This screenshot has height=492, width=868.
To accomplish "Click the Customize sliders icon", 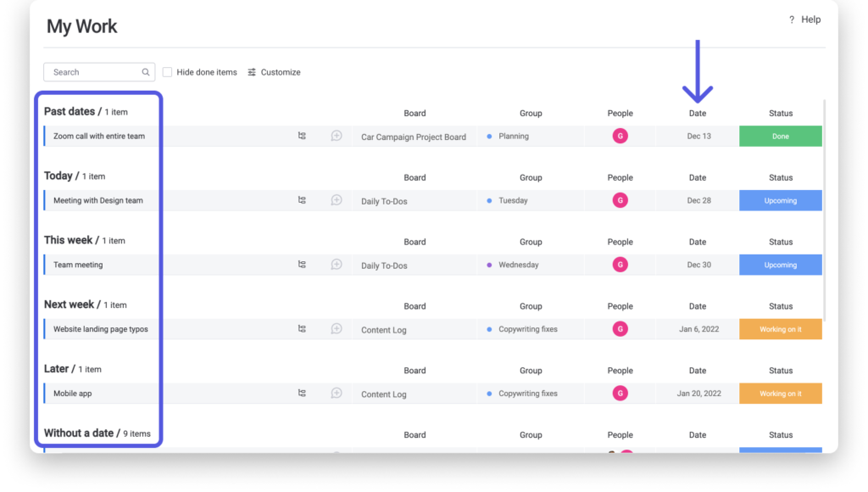I will coord(252,73).
